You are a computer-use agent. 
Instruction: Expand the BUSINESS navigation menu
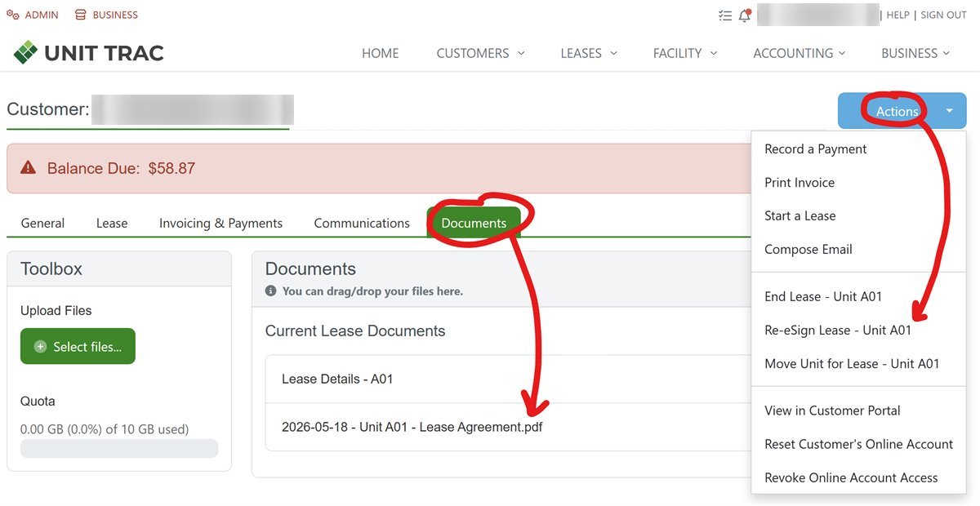(x=915, y=53)
